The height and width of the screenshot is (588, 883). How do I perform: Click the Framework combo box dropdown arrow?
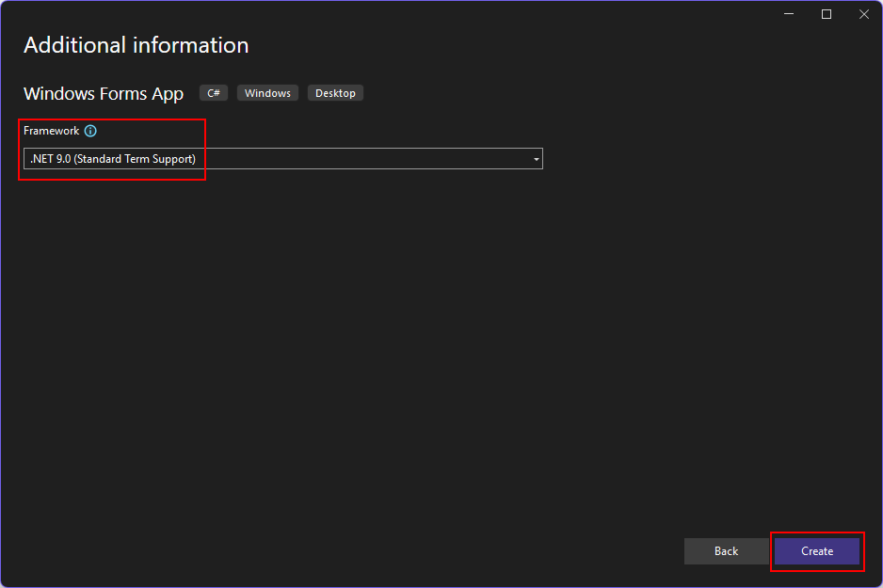point(536,158)
